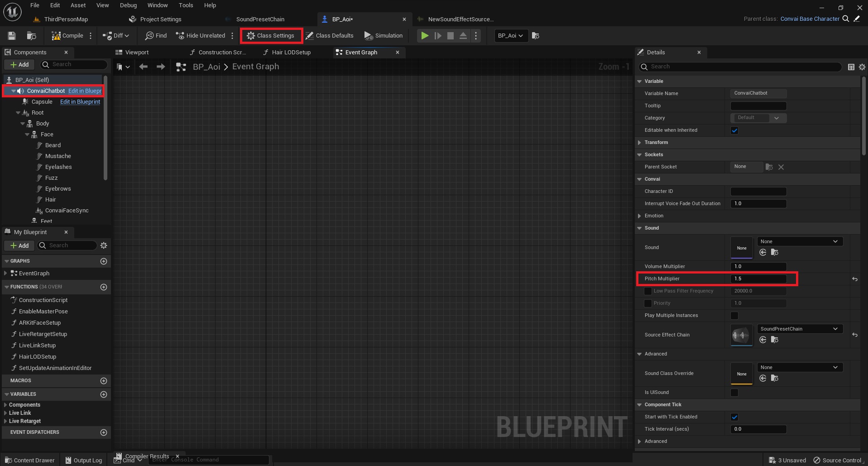Navigate back in Event Graph history

(x=144, y=67)
